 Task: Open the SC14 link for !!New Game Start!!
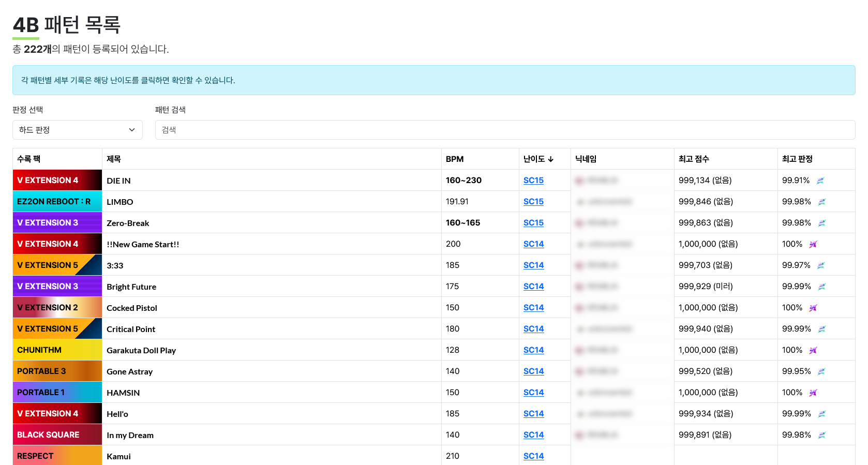point(533,244)
